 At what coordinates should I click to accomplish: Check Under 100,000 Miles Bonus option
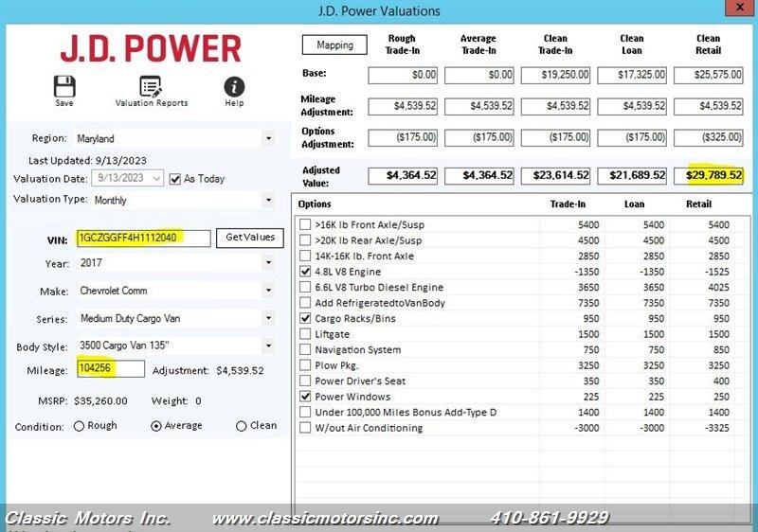(x=305, y=413)
